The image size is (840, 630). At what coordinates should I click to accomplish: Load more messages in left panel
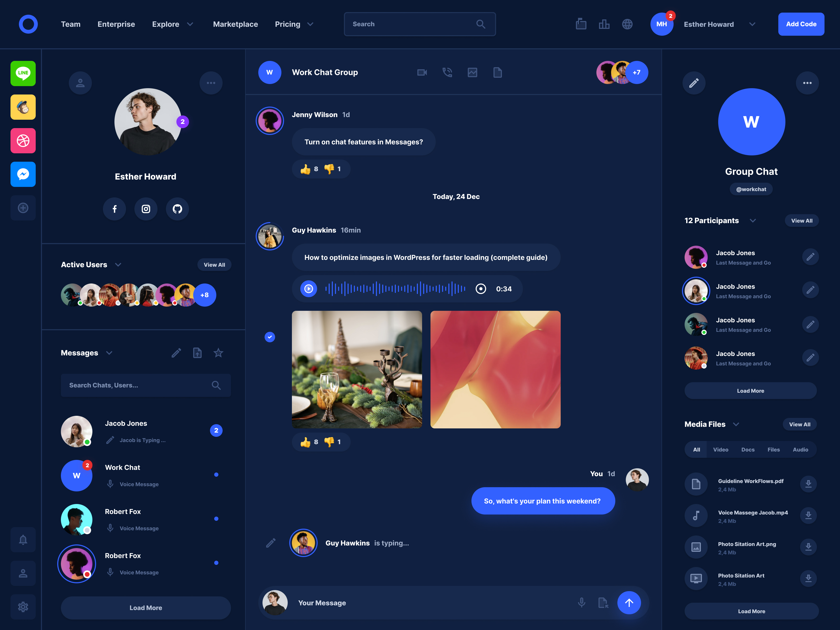coord(146,608)
